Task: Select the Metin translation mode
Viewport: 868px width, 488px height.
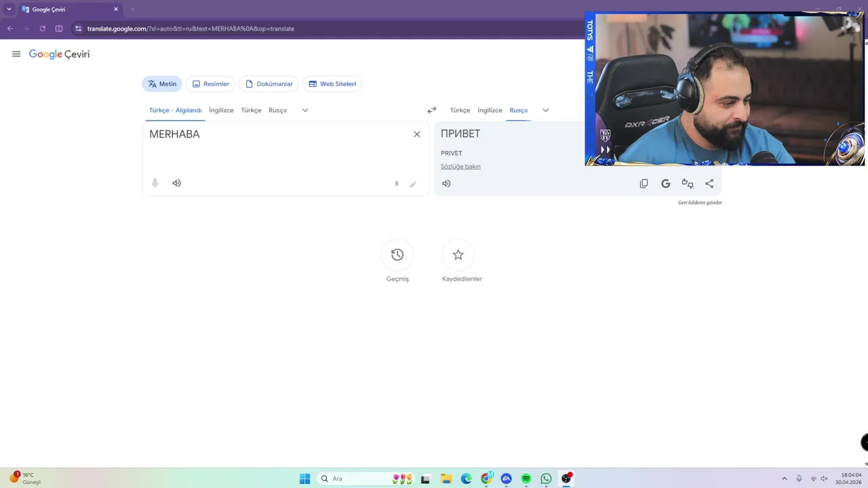Action: click(162, 84)
